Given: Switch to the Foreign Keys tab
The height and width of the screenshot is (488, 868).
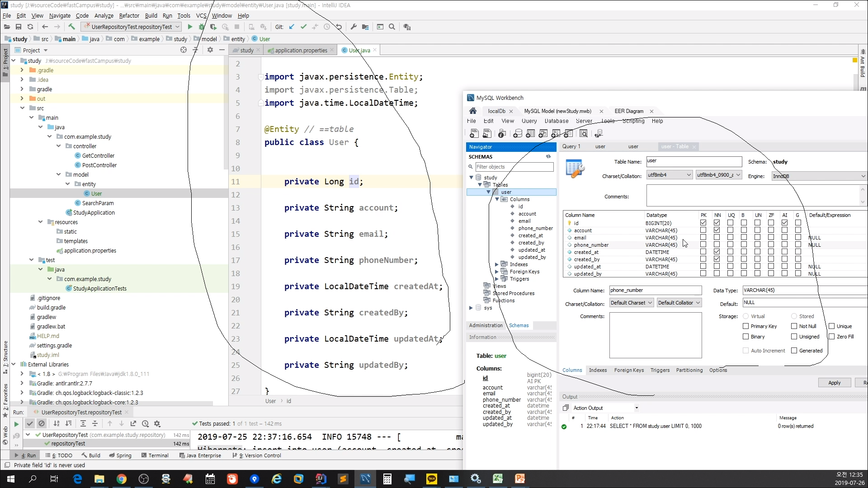Looking at the screenshot, I should tap(629, 370).
